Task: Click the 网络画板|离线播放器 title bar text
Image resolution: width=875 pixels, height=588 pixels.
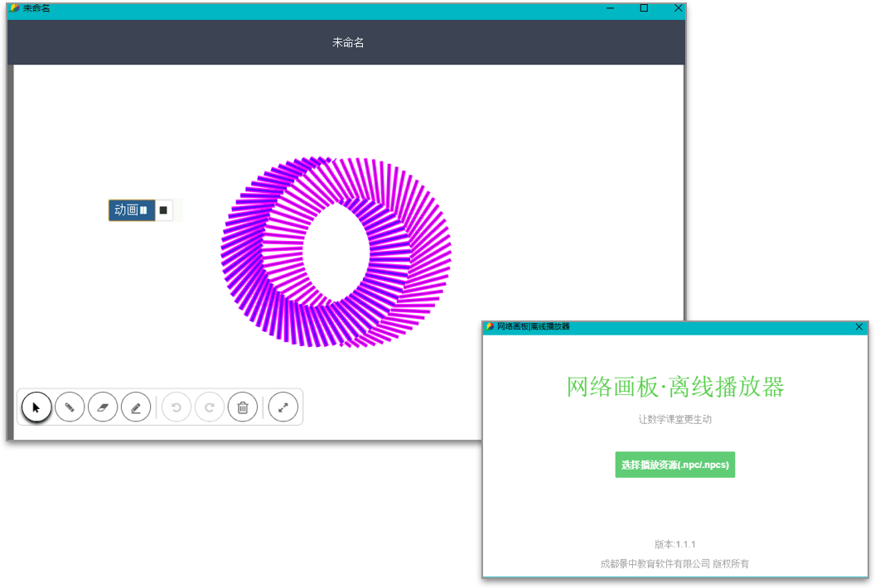Action: tap(534, 327)
